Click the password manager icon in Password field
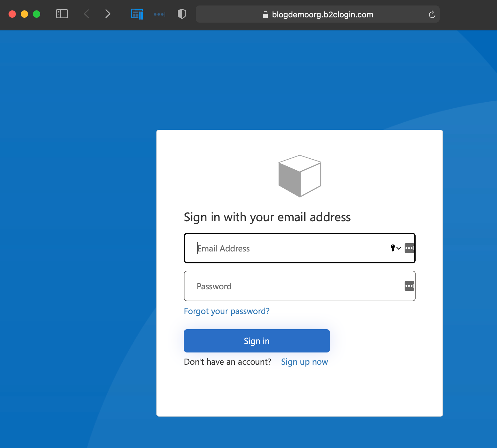The image size is (497, 448). 409,286
